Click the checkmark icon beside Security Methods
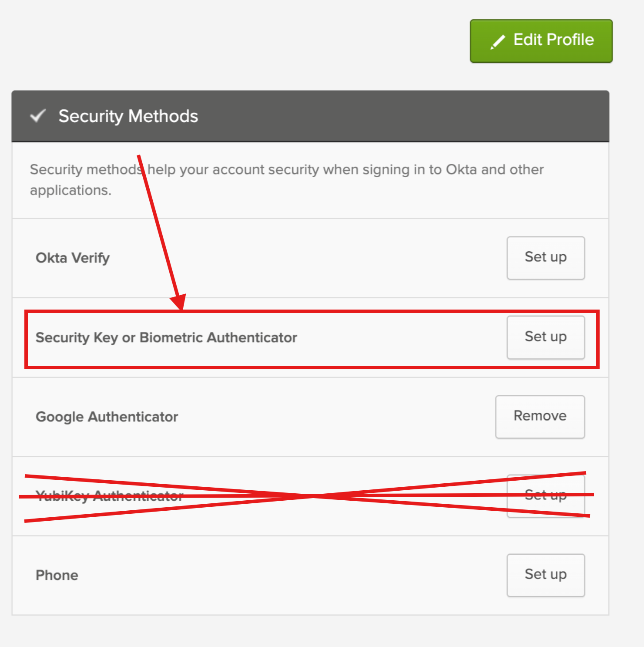Screen dimensions: 644x647 (38, 115)
